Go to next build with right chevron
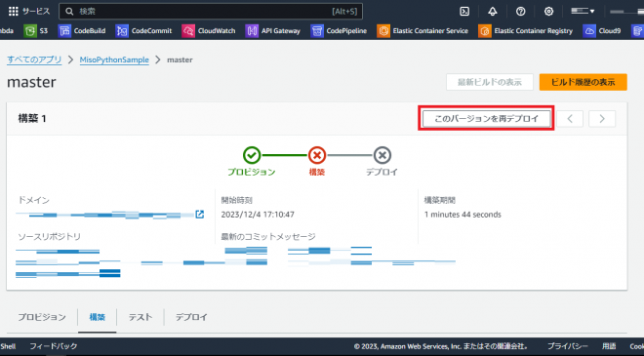This screenshot has height=356, width=644. [602, 119]
